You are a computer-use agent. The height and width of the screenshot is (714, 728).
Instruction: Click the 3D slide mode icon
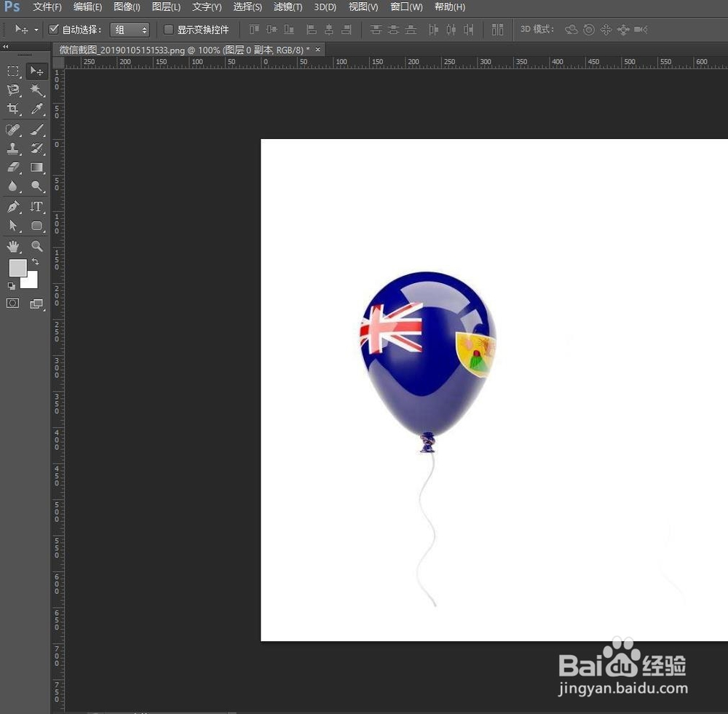tap(623, 30)
